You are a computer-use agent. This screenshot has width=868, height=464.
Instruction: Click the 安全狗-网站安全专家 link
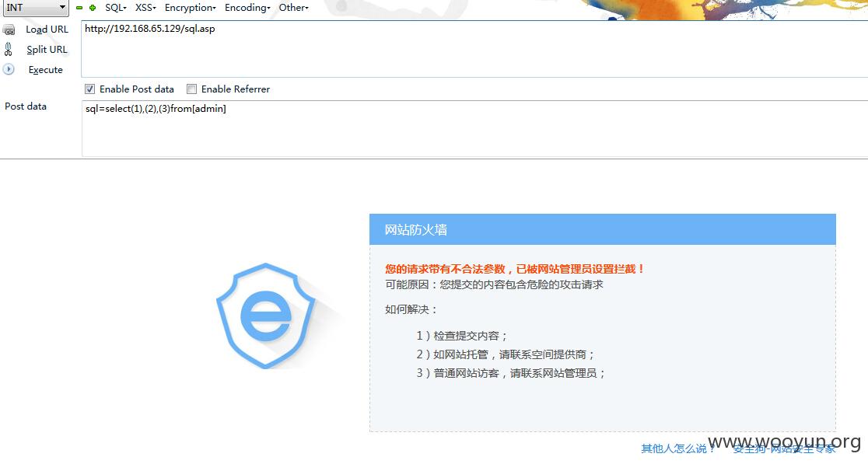click(x=785, y=448)
